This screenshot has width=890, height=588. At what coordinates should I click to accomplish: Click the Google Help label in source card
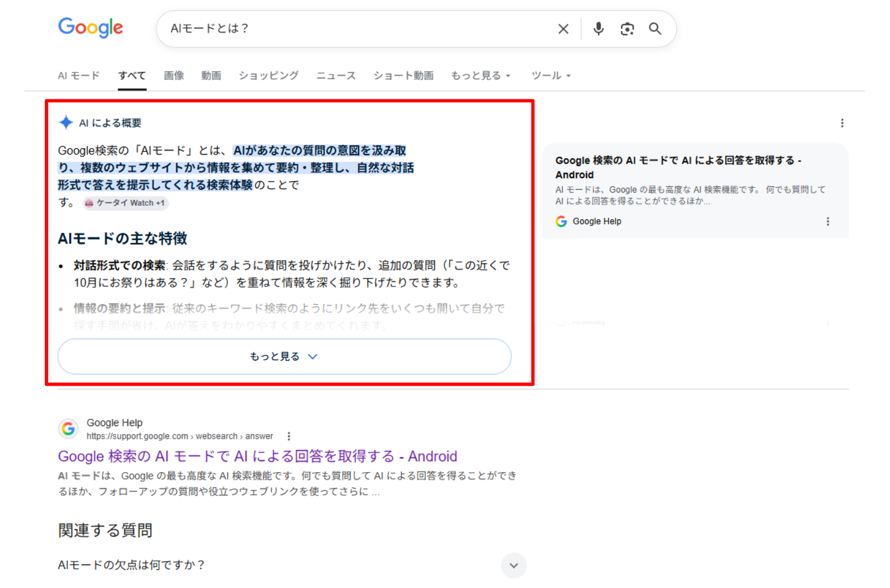pyautogui.click(x=597, y=222)
